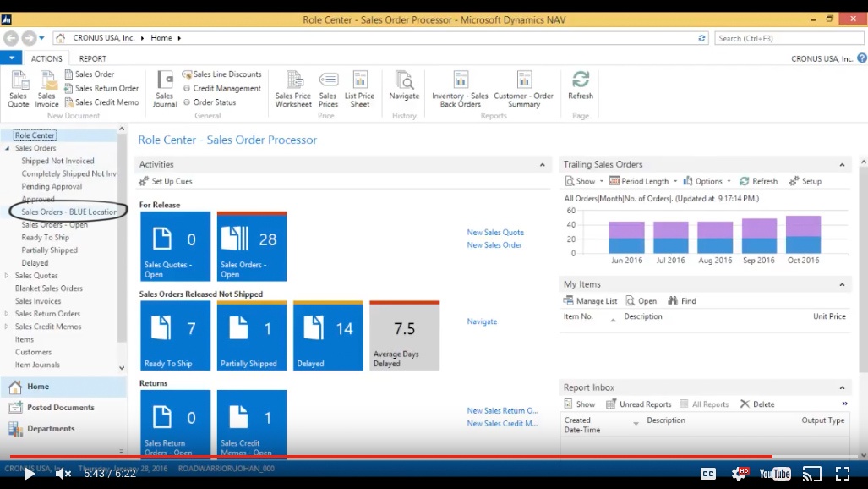This screenshot has width=868, height=489.
Task: Select Sales Orders - BLUE Location
Action: pos(68,212)
